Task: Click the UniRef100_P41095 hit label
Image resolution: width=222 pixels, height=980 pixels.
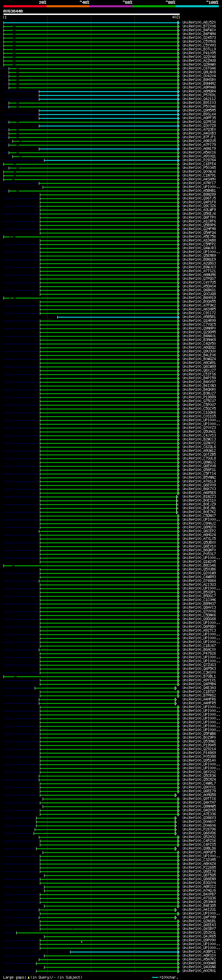Action: pos(199,53)
